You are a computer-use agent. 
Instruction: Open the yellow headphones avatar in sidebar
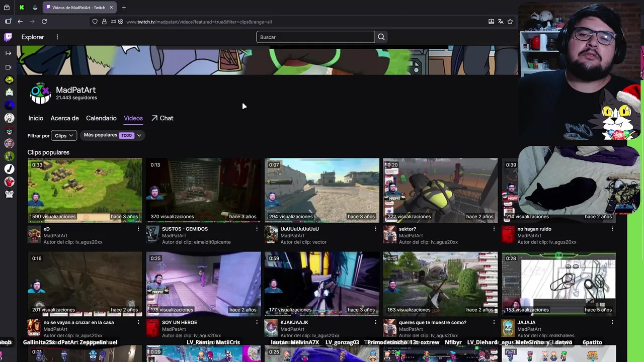(x=9, y=79)
